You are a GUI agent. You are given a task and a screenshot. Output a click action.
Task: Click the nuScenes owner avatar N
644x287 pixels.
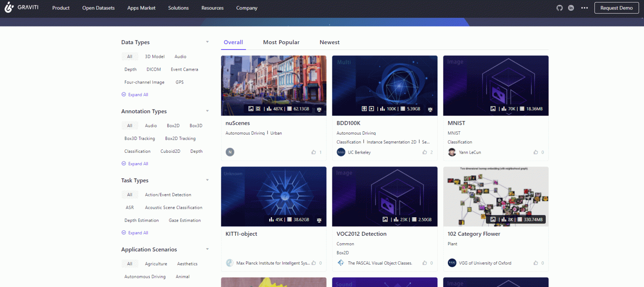point(230,152)
